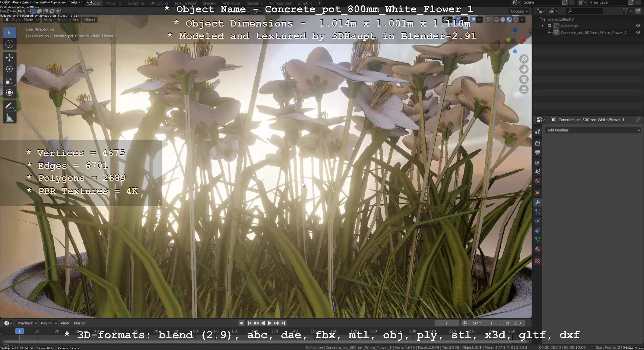644x350 pixels.
Task: Uncheck the Collection checkbox in outliner
Action: point(550,26)
